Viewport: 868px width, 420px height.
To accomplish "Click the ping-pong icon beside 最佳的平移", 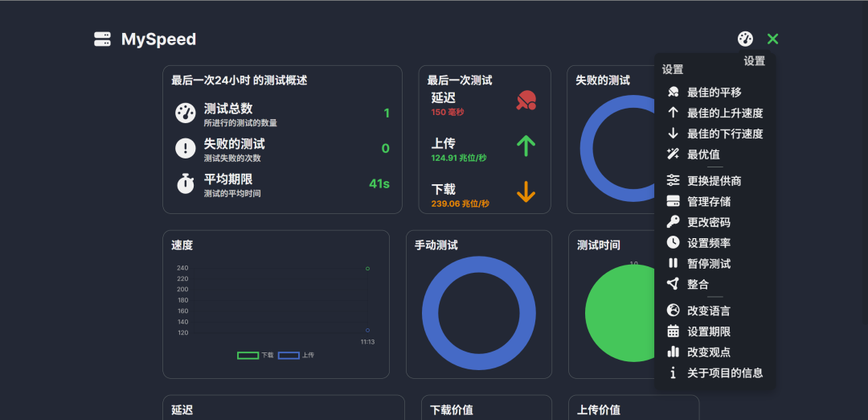I will pyautogui.click(x=674, y=92).
